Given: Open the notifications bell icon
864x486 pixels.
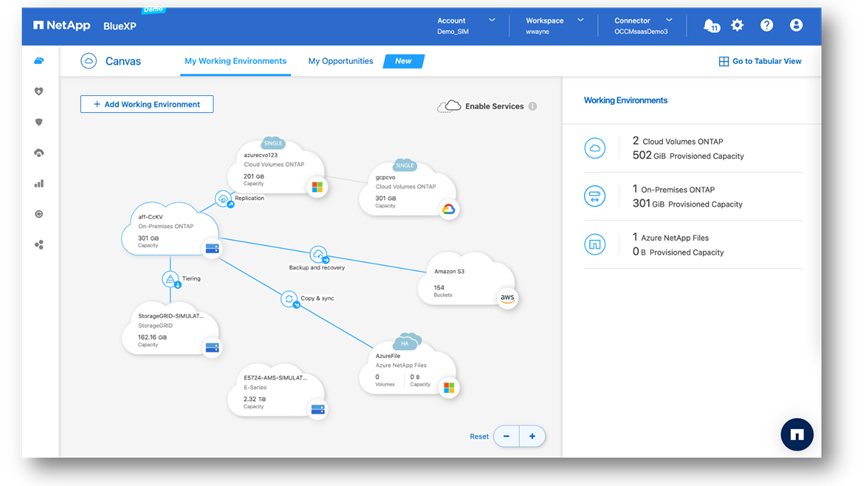Looking at the screenshot, I should click(x=711, y=25).
